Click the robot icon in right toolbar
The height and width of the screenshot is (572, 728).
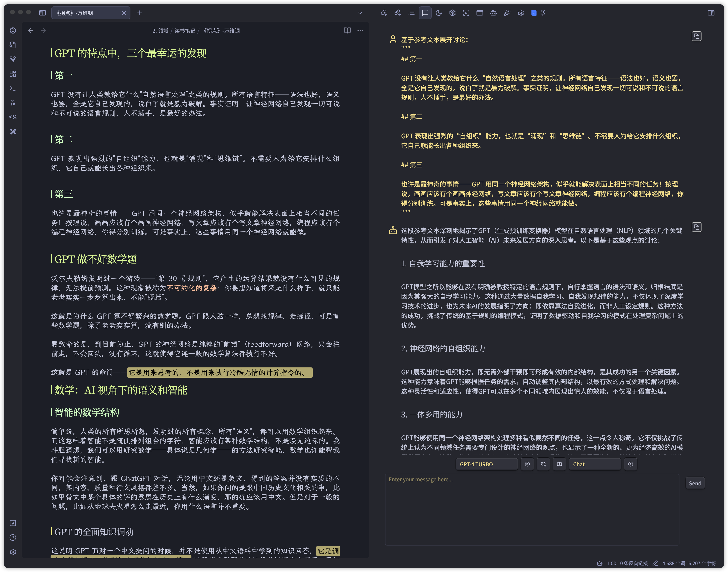(x=493, y=13)
